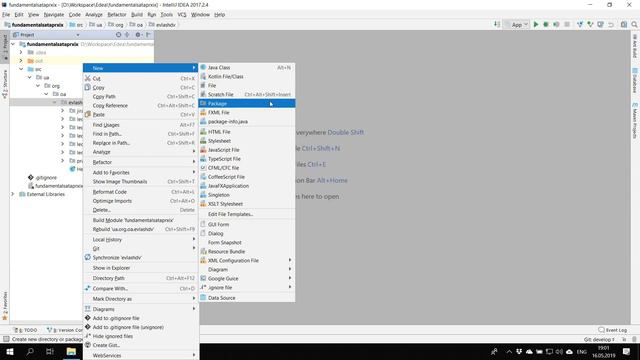This screenshot has width=640, height=360.
Task: Open the VCS menu
Action: pos(182,15)
